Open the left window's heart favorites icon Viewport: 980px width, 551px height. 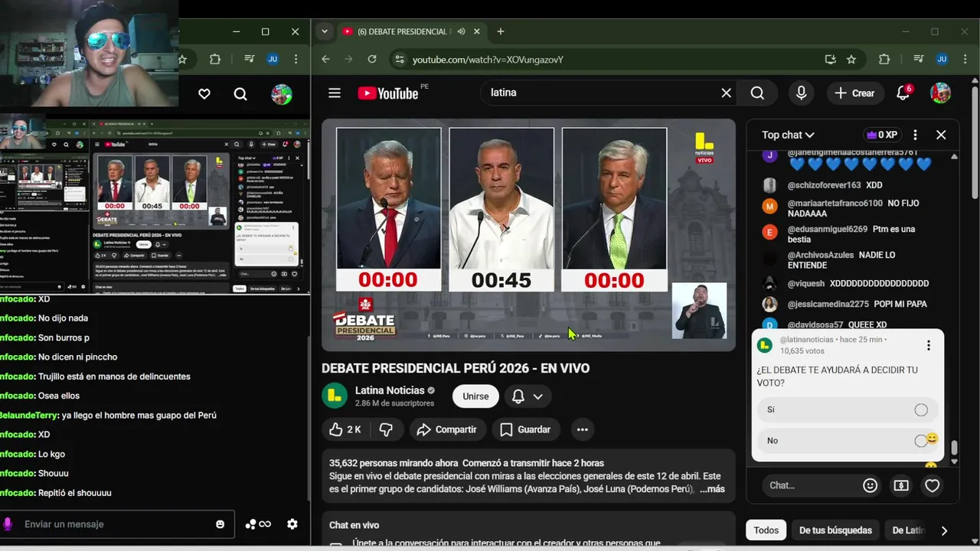pos(204,93)
